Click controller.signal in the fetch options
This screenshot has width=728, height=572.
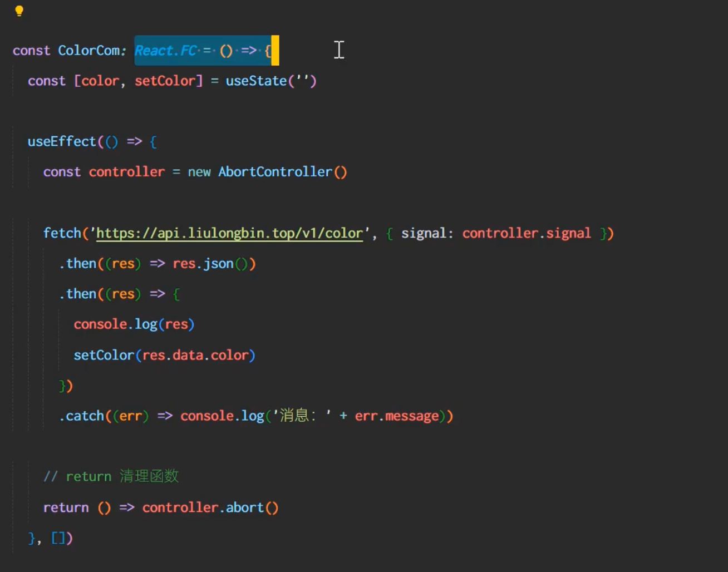pyautogui.click(x=526, y=233)
